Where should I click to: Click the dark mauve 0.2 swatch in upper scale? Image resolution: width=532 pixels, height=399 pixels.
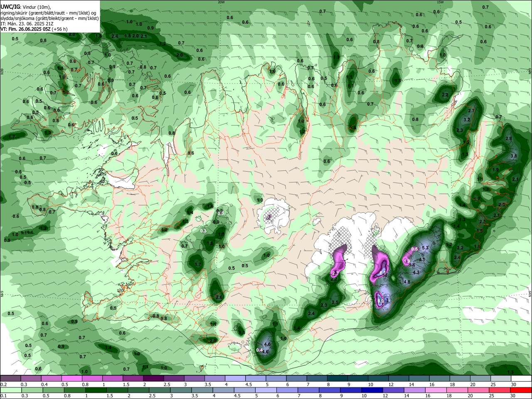(10, 378)
